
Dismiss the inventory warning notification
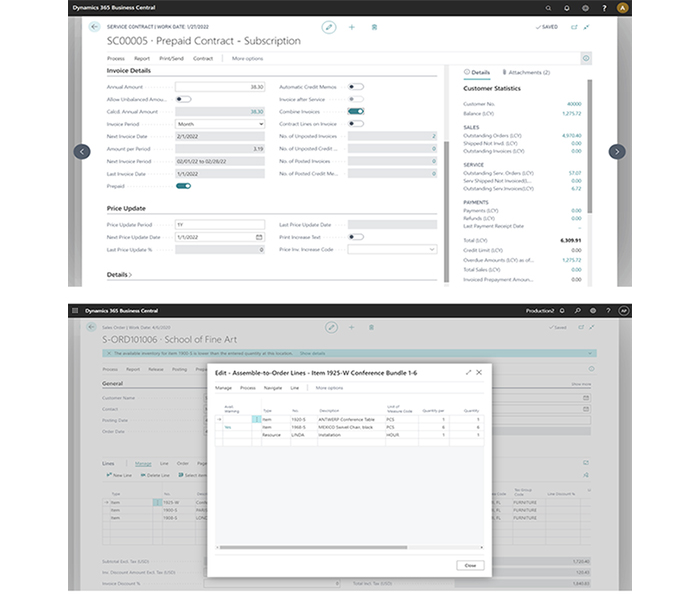[108, 353]
